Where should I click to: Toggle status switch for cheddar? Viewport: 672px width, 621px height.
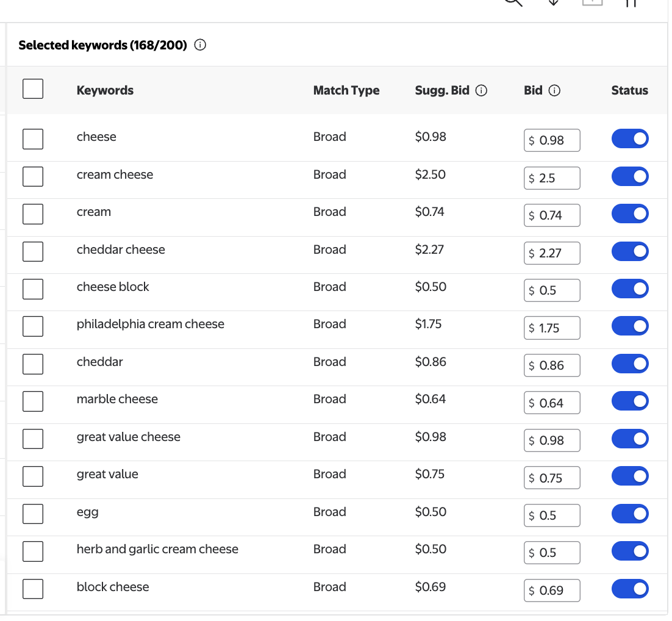630,364
